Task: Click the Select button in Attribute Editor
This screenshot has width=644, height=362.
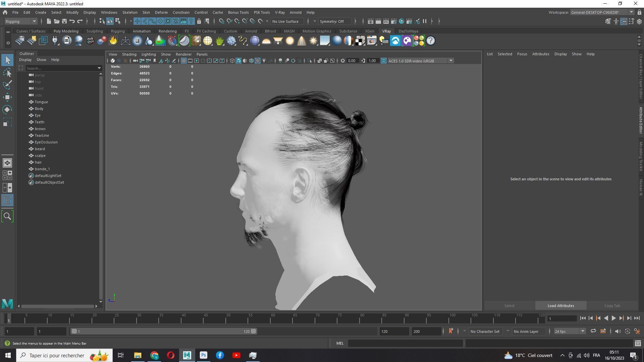Action: pyautogui.click(x=509, y=306)
